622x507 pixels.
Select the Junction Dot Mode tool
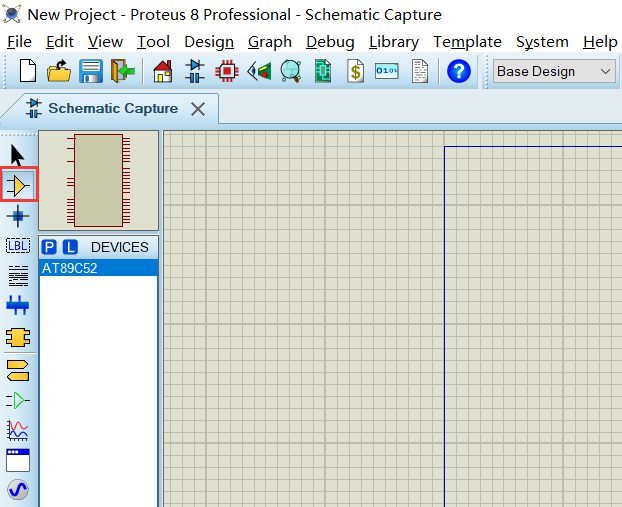(x=18, y=216)
